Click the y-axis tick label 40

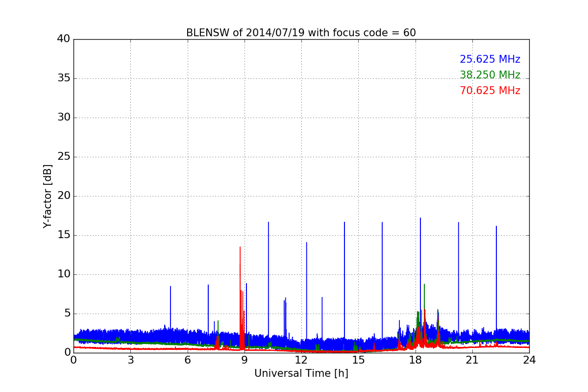(63, 39)
